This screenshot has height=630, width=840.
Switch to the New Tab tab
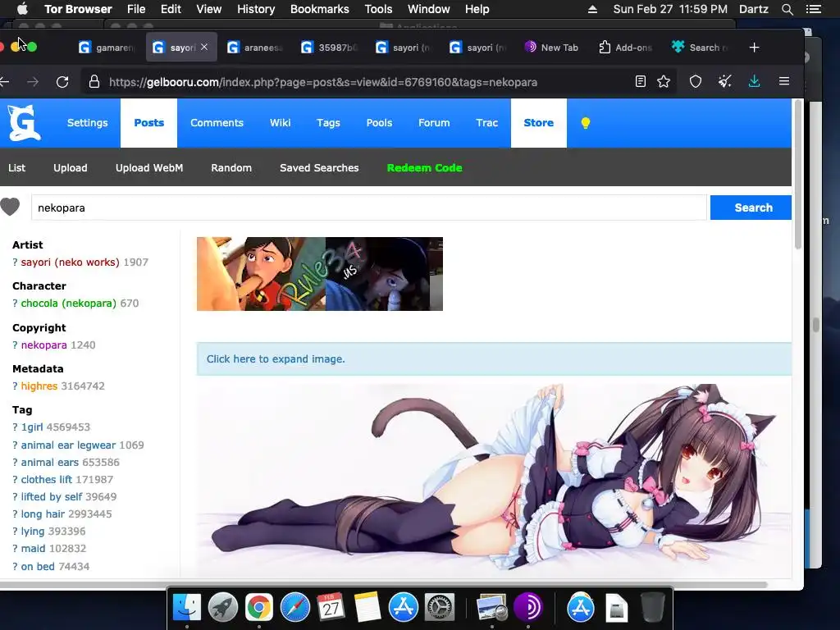click(552, 47)
